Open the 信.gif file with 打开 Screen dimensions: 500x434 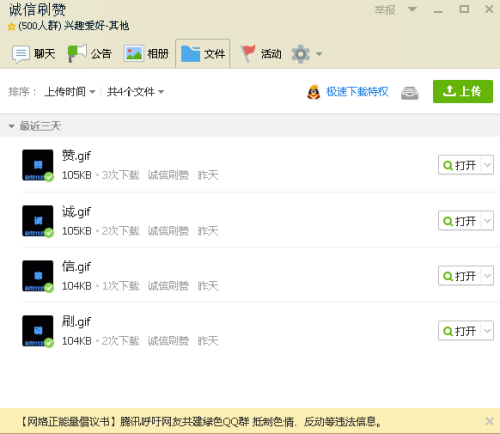459,276
